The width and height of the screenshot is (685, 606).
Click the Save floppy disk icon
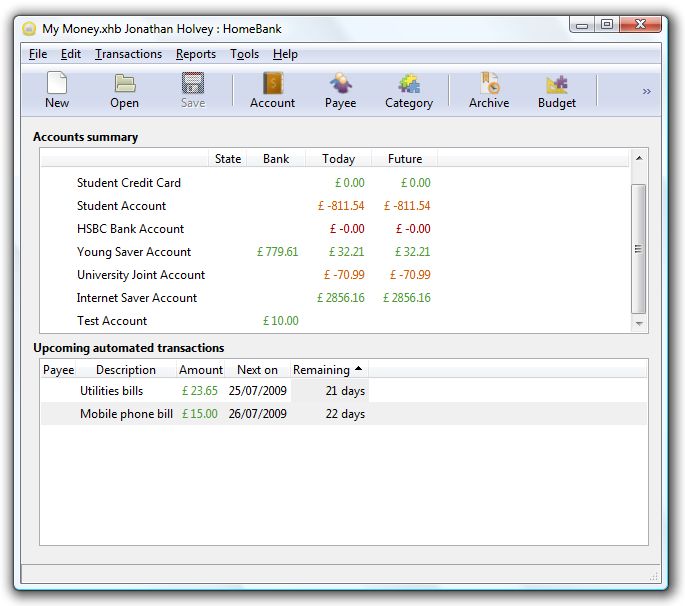click(x=193, y=85)
